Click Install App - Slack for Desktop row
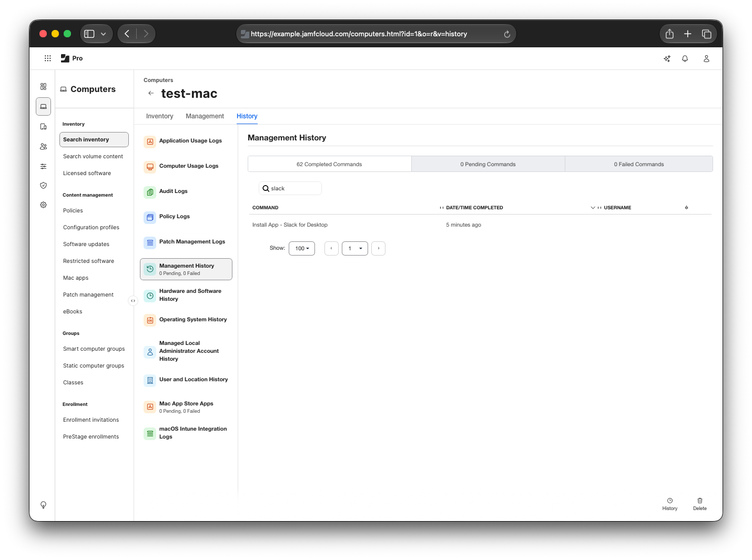Viewport: 752px width, 560px height. pos(480,225)
